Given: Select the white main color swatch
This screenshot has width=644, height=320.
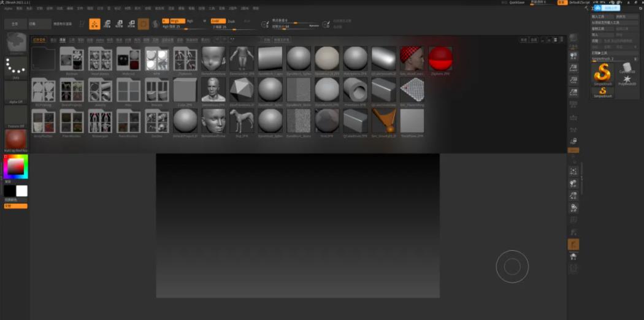Looking at the screenshot, I should (21, 191).
